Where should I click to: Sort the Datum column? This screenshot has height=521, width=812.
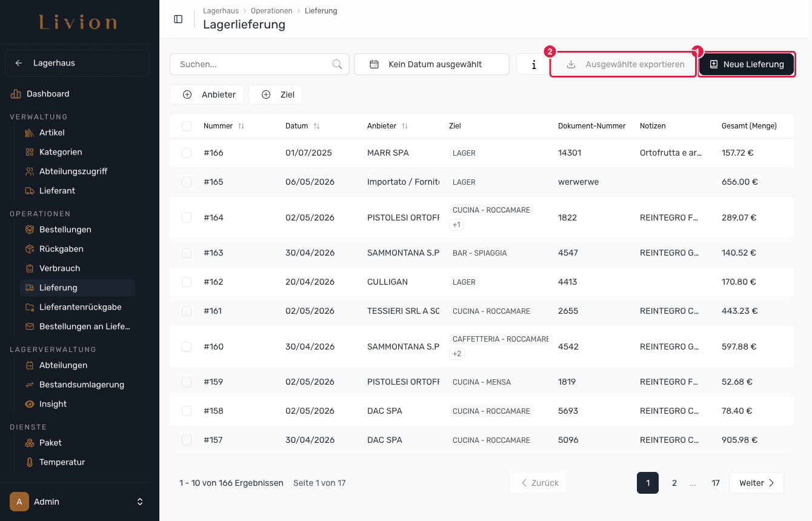(x=316, y=126)
